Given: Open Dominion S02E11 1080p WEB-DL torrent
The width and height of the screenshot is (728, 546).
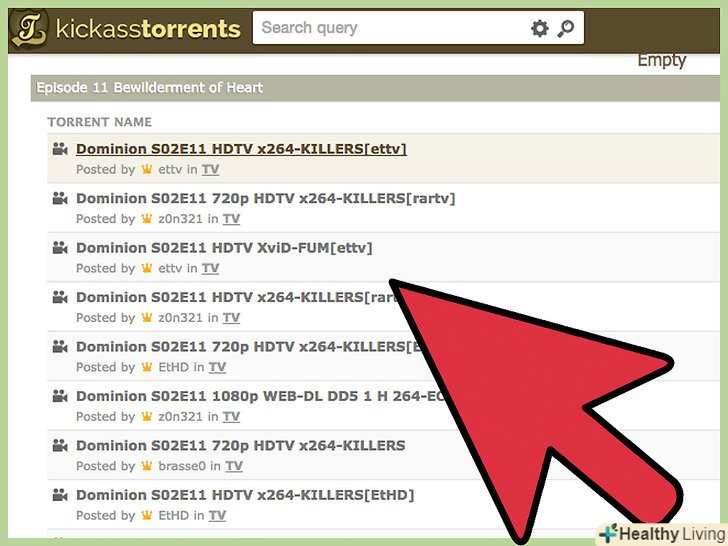Looking at the screenshot, I should coord(260,396).
